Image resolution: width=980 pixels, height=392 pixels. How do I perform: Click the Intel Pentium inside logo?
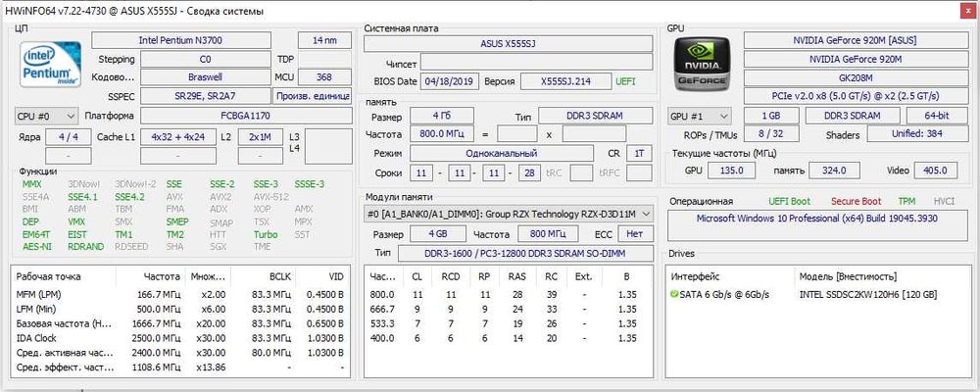pos(50,65)
